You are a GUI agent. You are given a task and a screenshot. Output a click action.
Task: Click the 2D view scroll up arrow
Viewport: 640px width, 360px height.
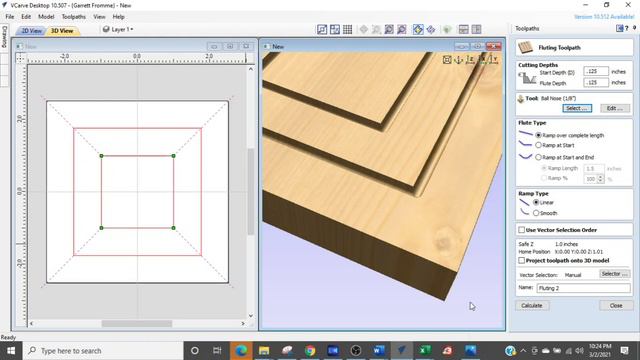[x=251, y=69]
